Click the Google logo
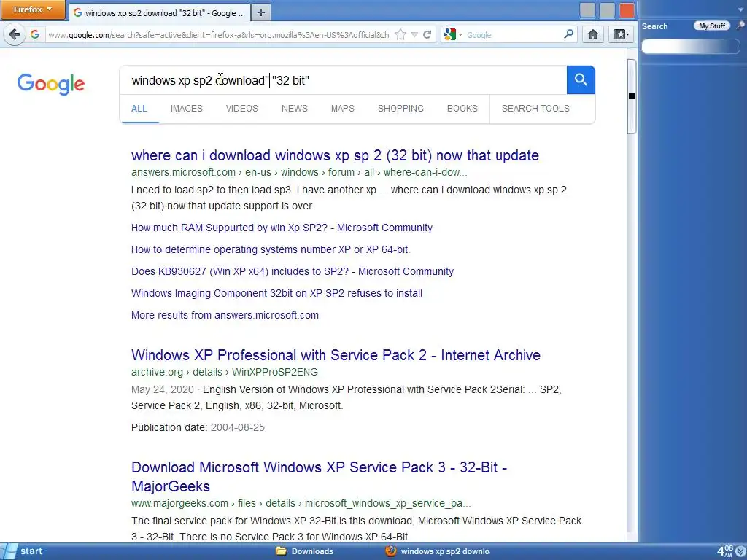The height and width of the screenshot is (560, 747). coord(51,84)
